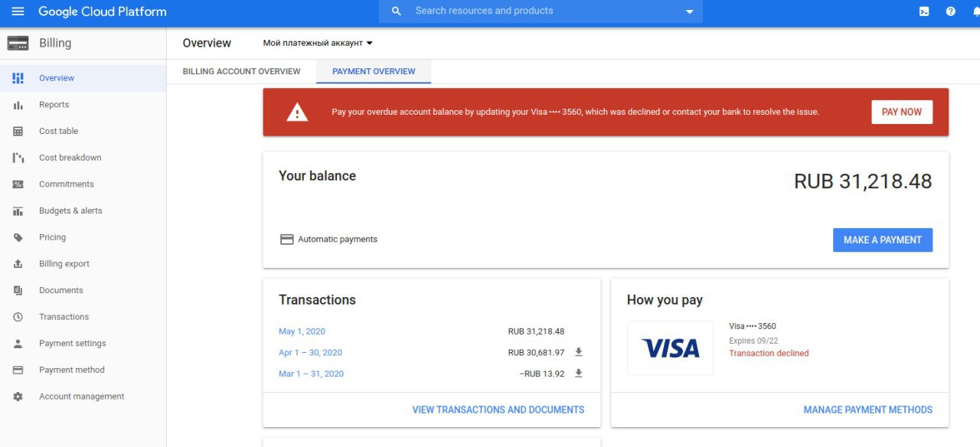Click the PAY NOW button

pos(902,112)
